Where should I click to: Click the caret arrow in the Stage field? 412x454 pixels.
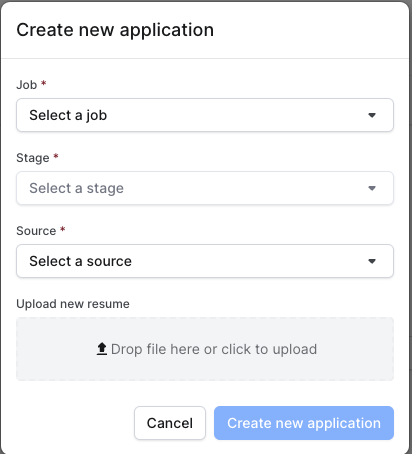tap(372, 188)
